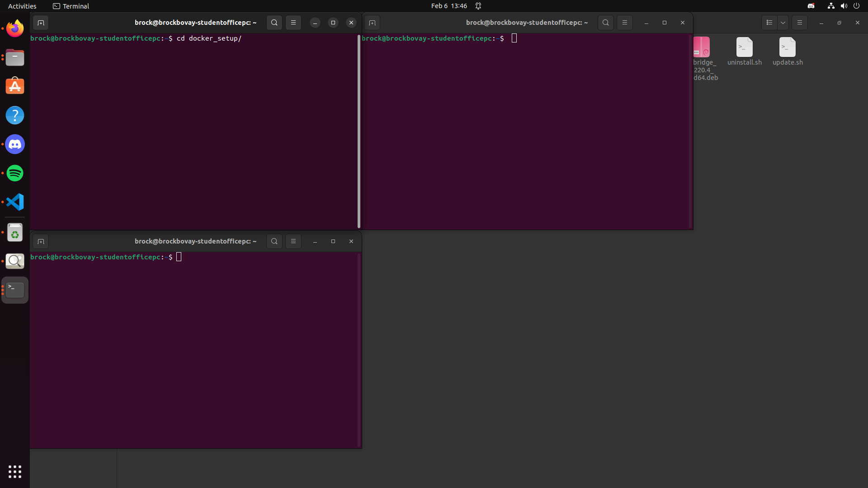The width and height of the screenshot is (868, 488).
Task: Launch Ubuntu Software from the dock
Action: (x=15, y=86)
